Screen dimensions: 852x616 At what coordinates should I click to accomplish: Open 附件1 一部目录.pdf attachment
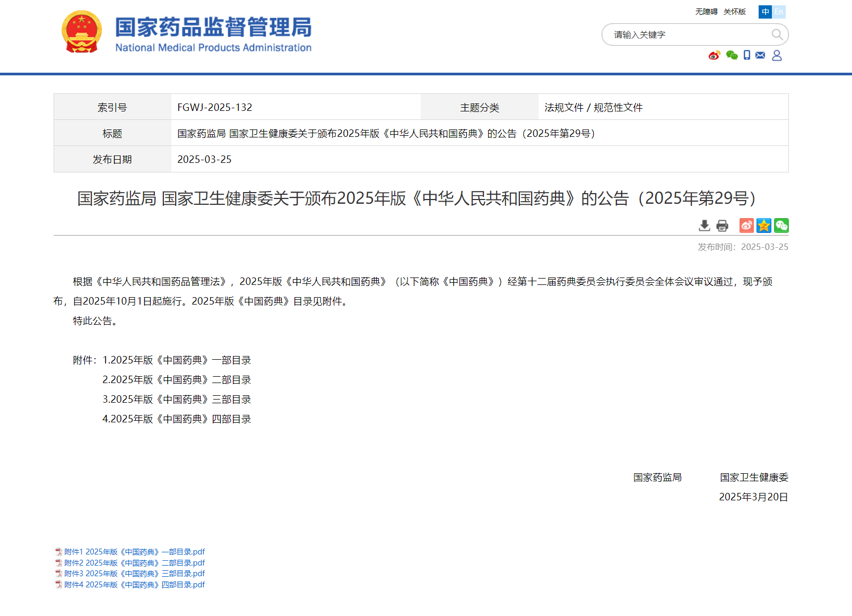click(134, 552)
